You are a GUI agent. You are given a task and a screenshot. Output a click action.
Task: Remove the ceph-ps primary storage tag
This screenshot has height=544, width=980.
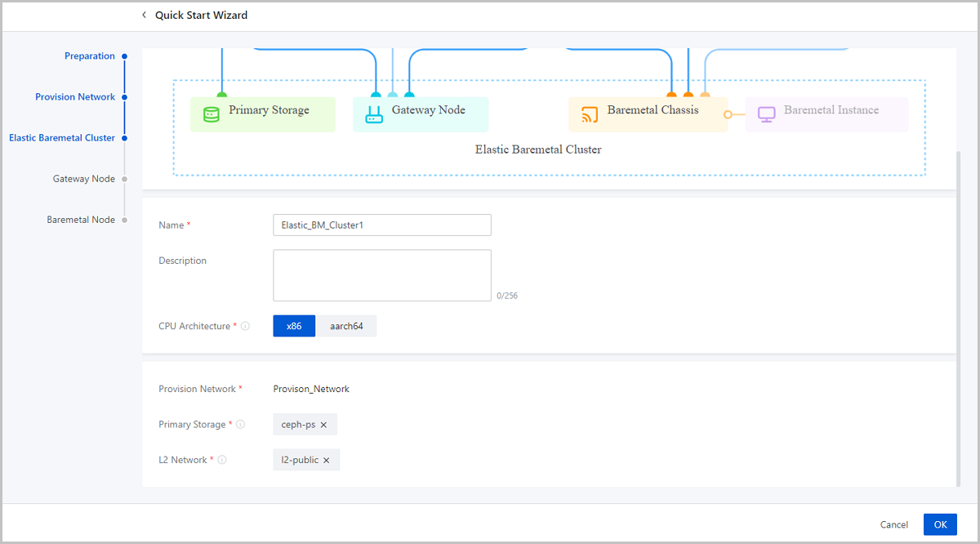point(323,425)
